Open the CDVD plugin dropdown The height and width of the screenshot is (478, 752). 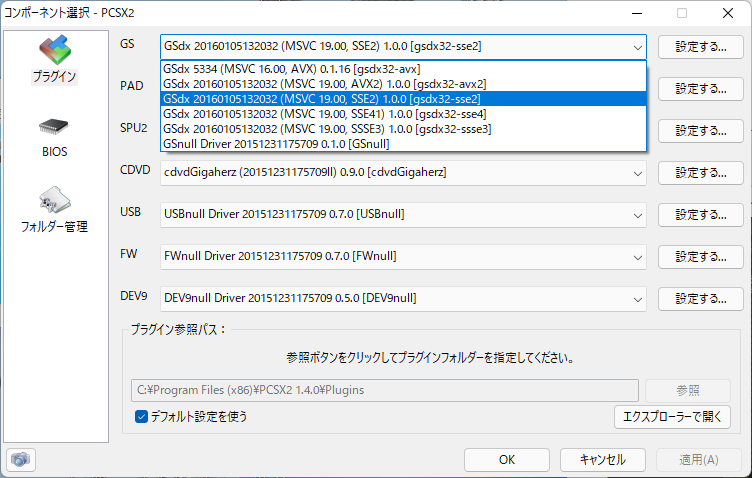pyautogui.click(x=403, y=173)
